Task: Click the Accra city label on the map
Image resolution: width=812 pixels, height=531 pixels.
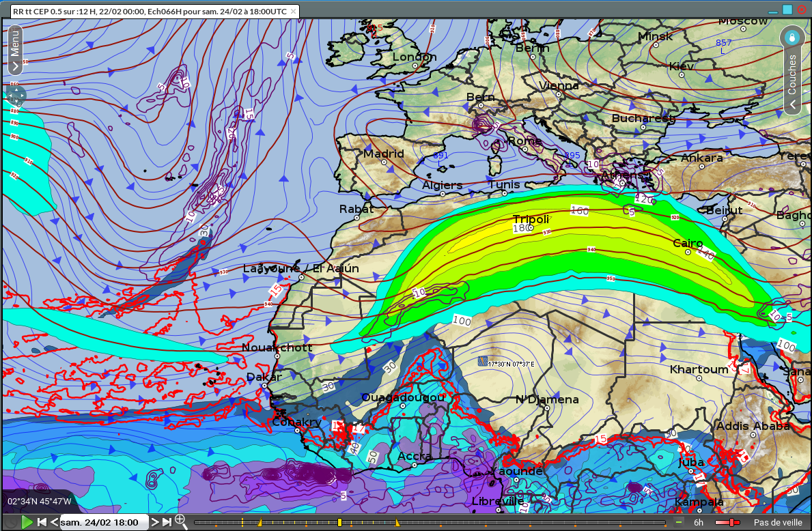Action: point(415,457)
